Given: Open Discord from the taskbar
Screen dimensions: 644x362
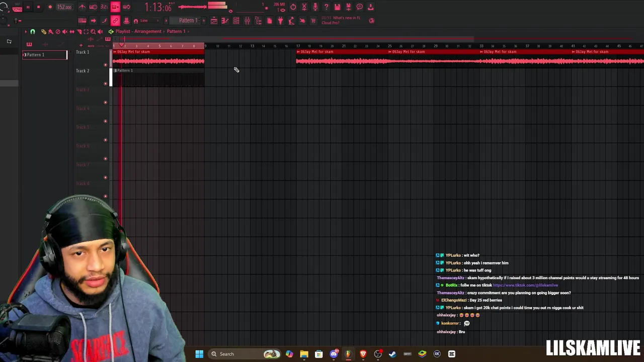Looking at the screenshot, I should [334, 354].
